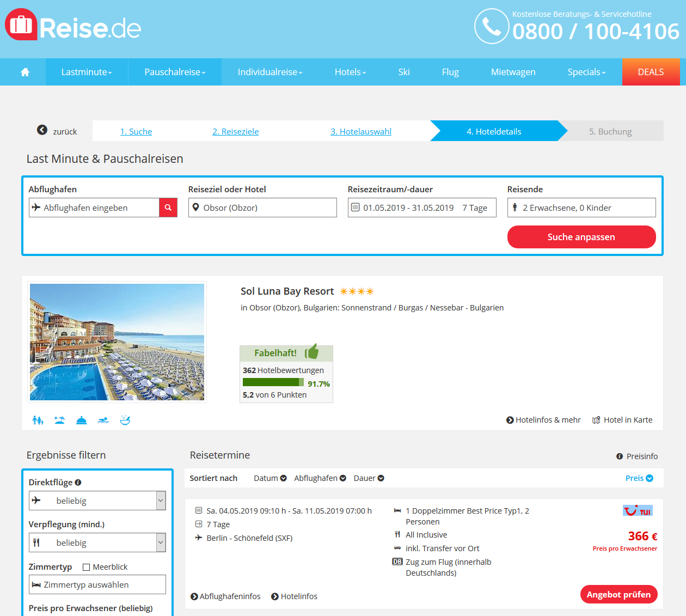Click the map icon beside Hotel in Karte

point(596,420)
